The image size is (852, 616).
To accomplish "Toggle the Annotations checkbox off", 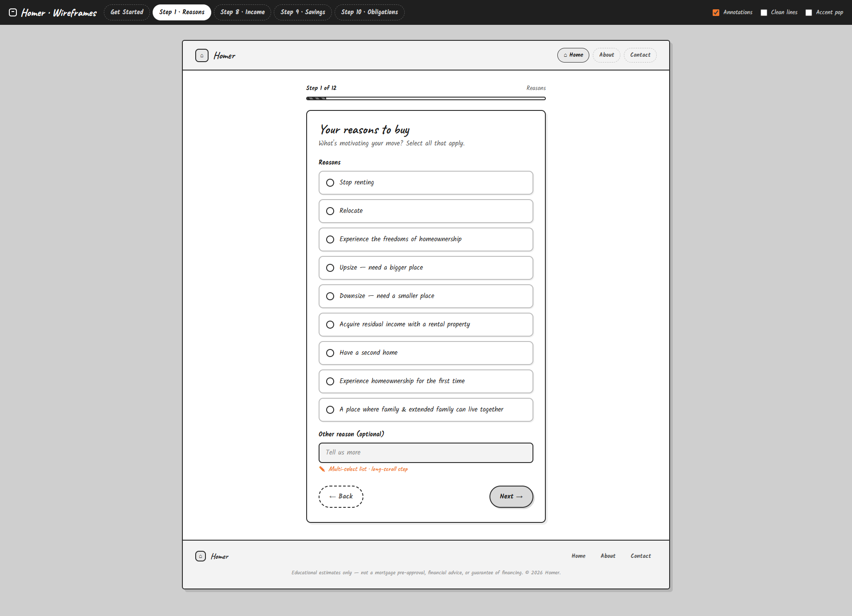I will (716, 12).
